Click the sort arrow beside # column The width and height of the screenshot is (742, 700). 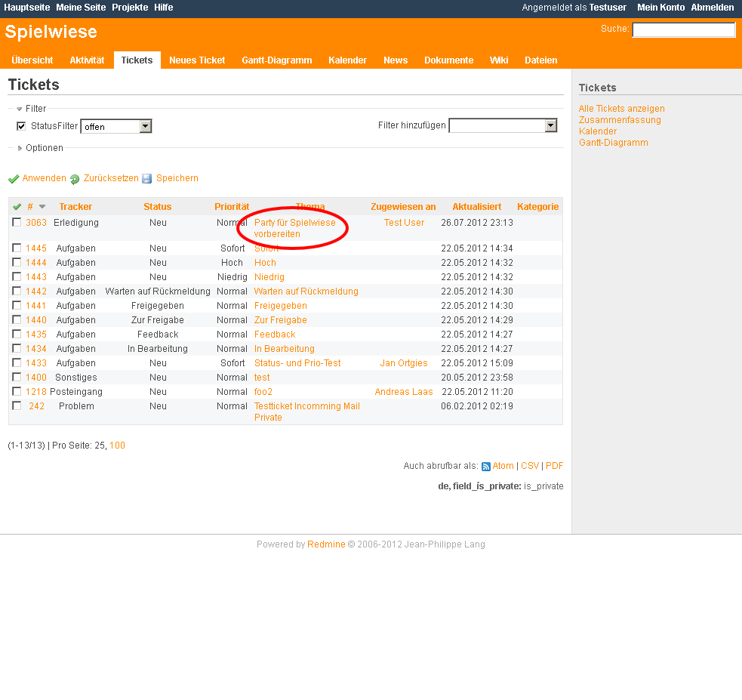tap(42, 207)
